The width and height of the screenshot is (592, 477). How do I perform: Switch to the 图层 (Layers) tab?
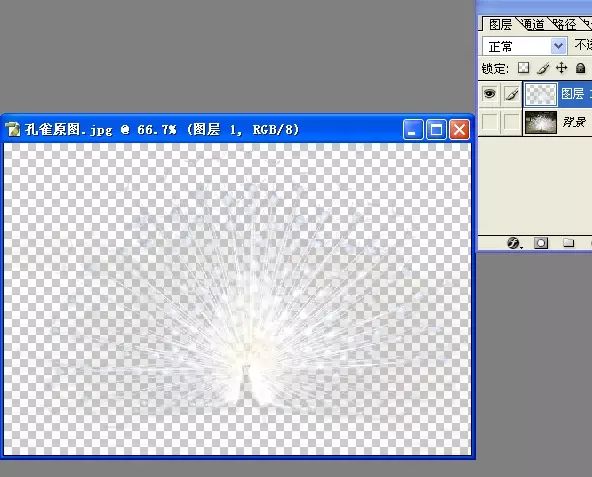pos(500,25)
